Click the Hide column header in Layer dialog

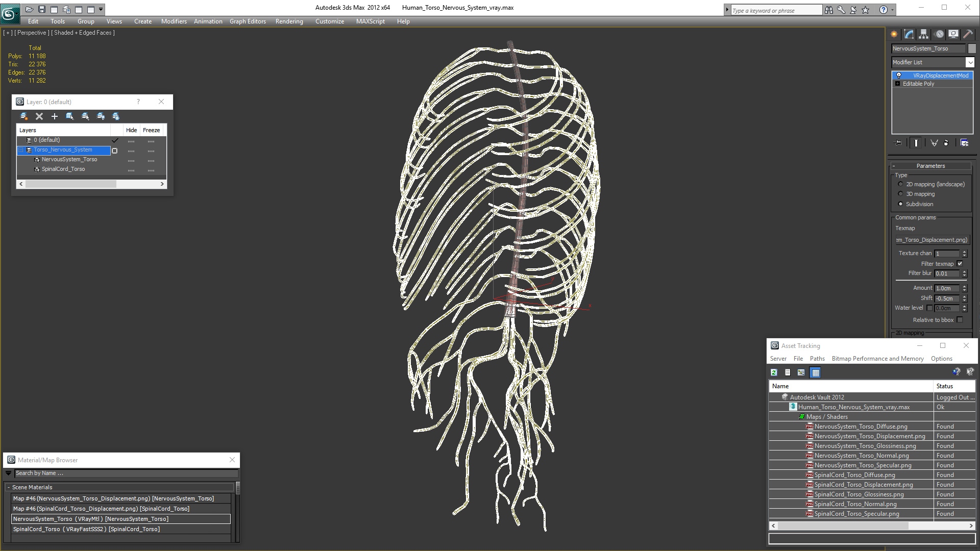(x=131, y=130)
